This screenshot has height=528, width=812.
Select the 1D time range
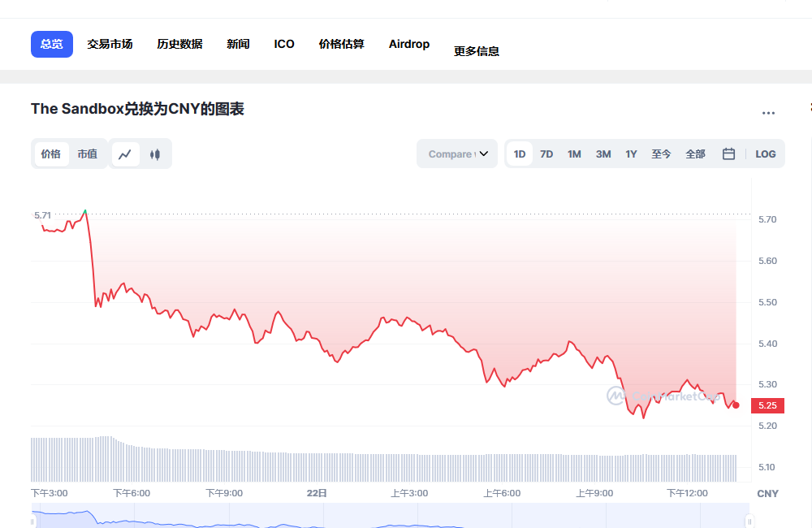coord(520,154)
